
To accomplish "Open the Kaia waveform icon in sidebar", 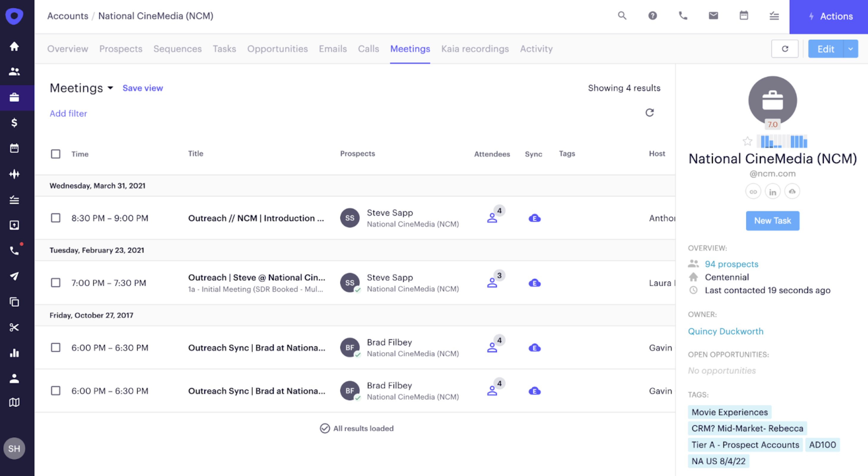I will tap(14, 174).
